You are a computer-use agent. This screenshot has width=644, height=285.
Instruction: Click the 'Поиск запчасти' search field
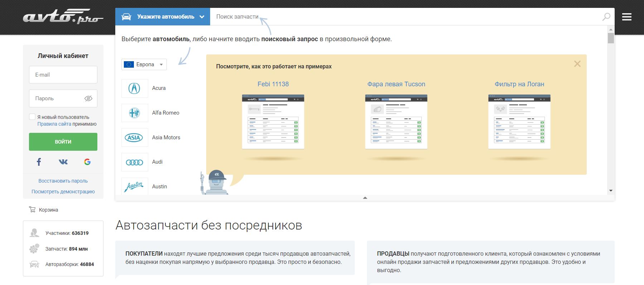click(x=405, y=16)
